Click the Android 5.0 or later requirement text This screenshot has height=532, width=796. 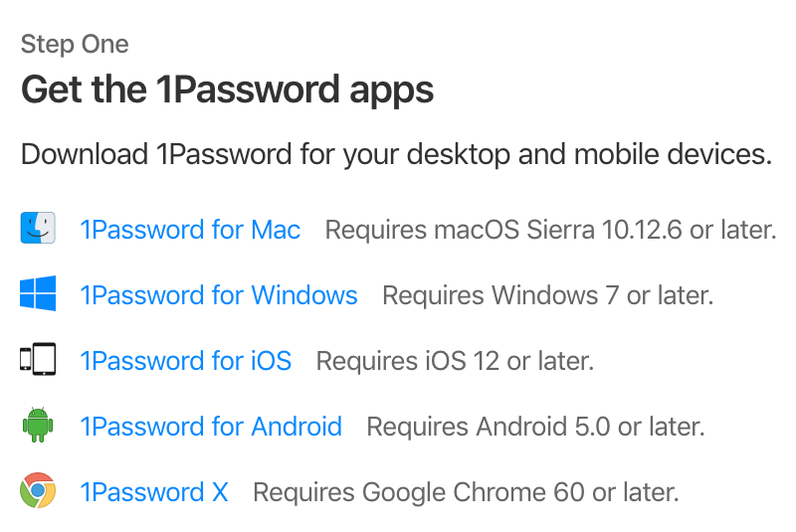pos(535,426)
